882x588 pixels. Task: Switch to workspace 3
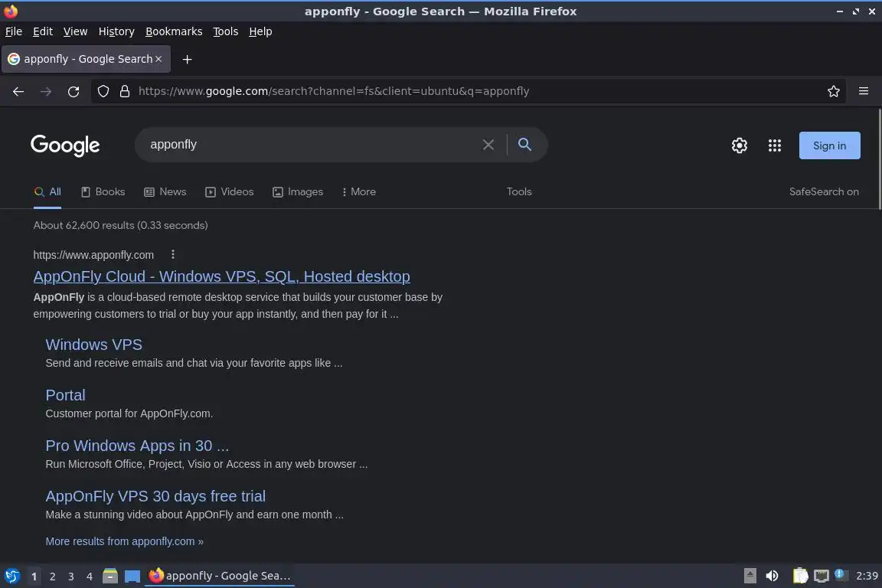pyautogui.click(x=71, y=577)
